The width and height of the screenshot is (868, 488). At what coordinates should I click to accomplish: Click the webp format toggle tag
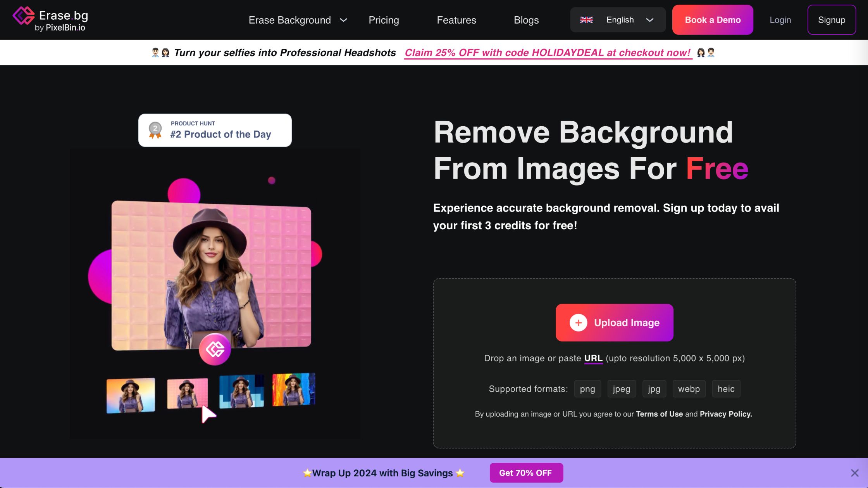[689, 388]
